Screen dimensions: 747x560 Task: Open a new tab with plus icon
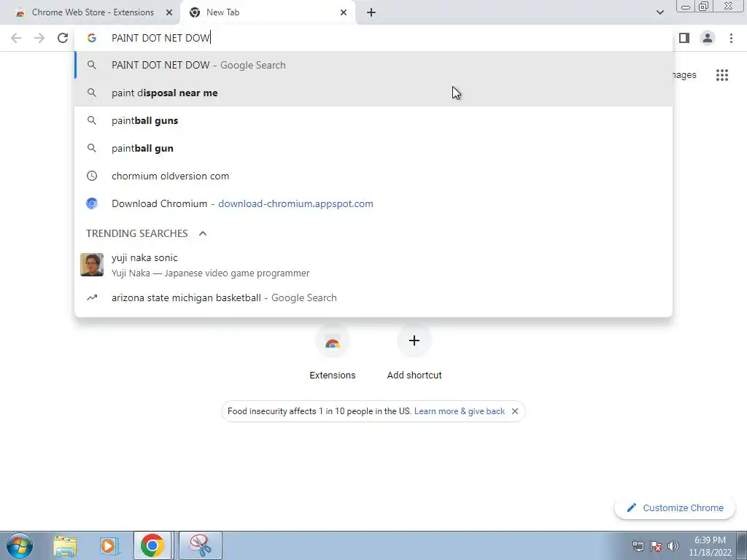point(371,12)
